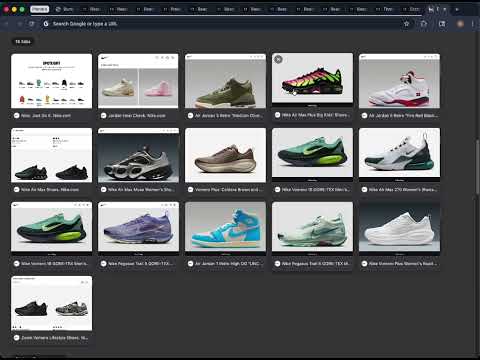Image resolution: width=480 pixels, height=360 pixels.
Task: Click the 'Nike. Just Do It. Nike.com' title
Action: click(46, 116)
